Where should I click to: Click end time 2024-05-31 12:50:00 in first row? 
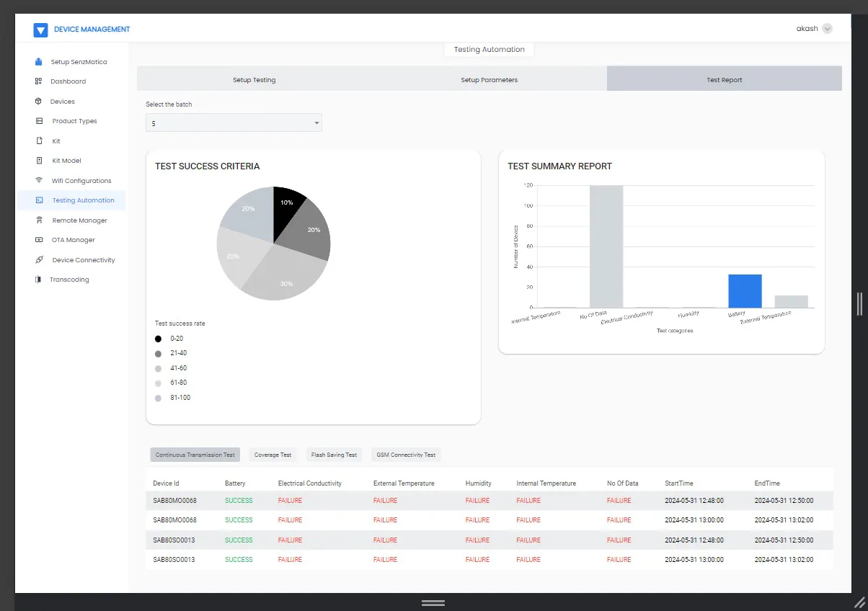784,500
